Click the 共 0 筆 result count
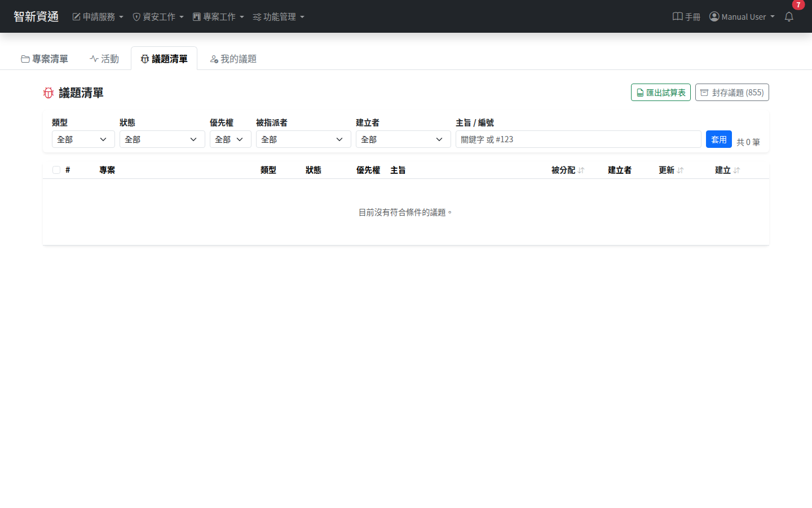 click(748, 142)
